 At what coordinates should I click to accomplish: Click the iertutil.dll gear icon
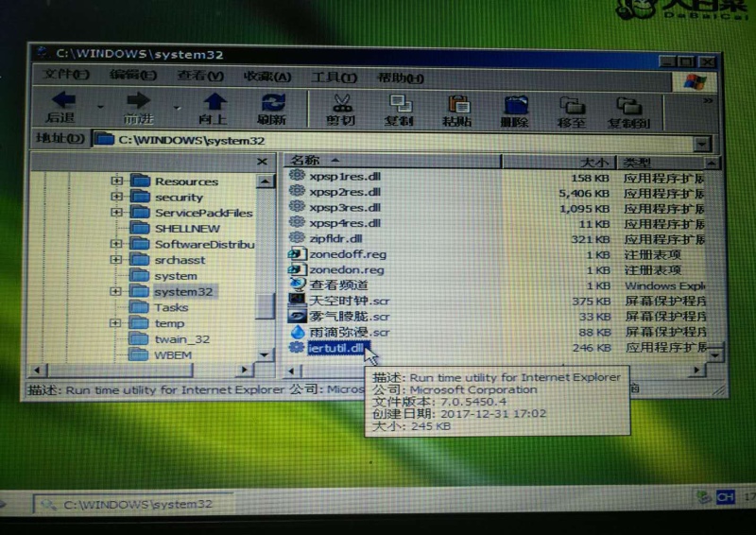[x=296, y=347]
